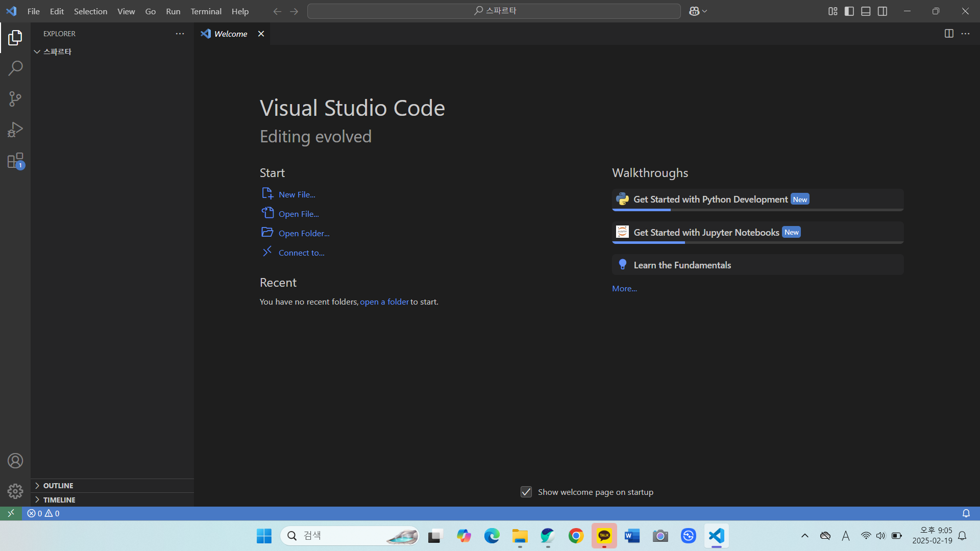Open Learn the Fundamentals walkthrough
Screen dimensions: 980x551
[x=757, y=265]
